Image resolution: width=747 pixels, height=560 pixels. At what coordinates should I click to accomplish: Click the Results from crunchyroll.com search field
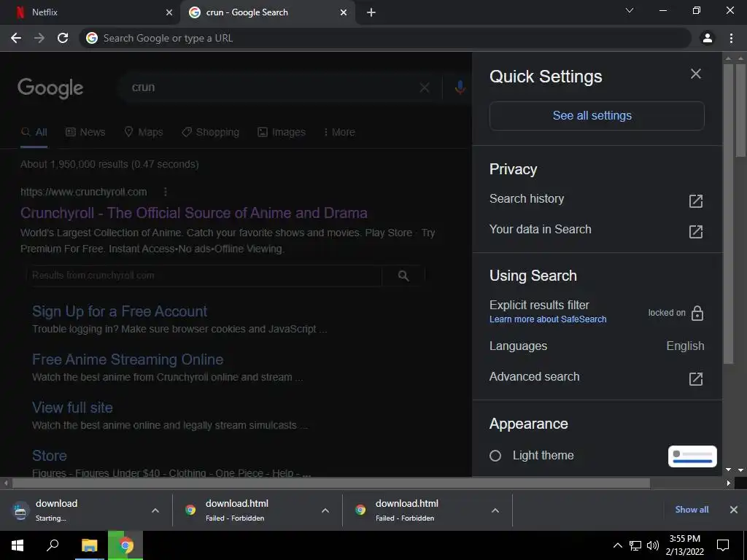pyautogui.click(x=205, y=276)
